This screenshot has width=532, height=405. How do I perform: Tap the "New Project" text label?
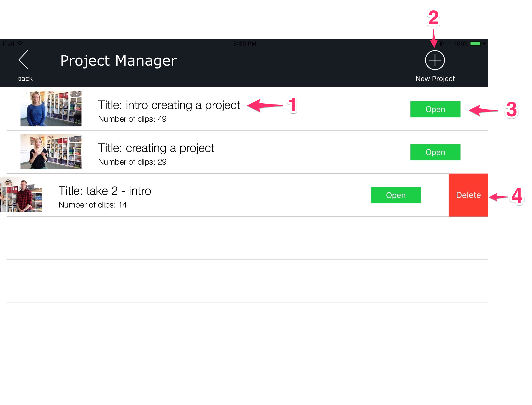click(435, 78)
